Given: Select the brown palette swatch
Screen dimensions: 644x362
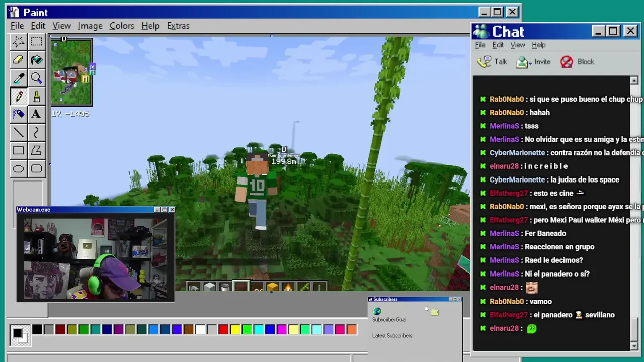Looking at the screenshot, I should [189, 330].
